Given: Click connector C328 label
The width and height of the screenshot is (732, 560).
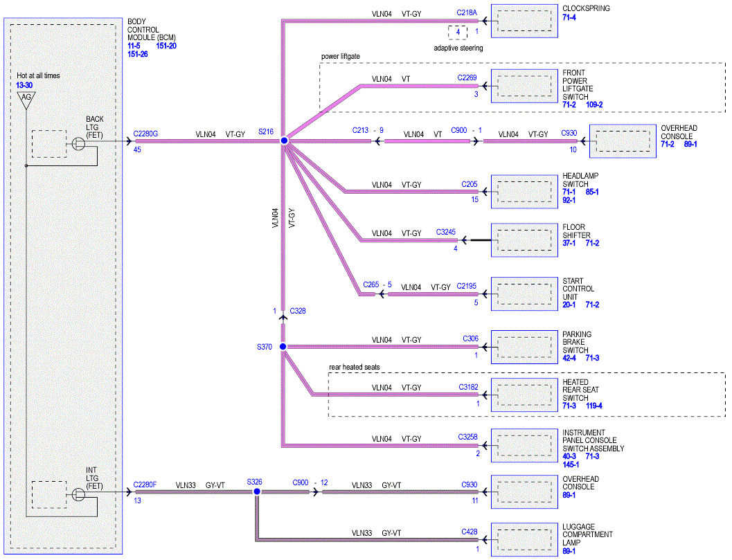Looking at the screenshot, I should [x=298, y=311].
